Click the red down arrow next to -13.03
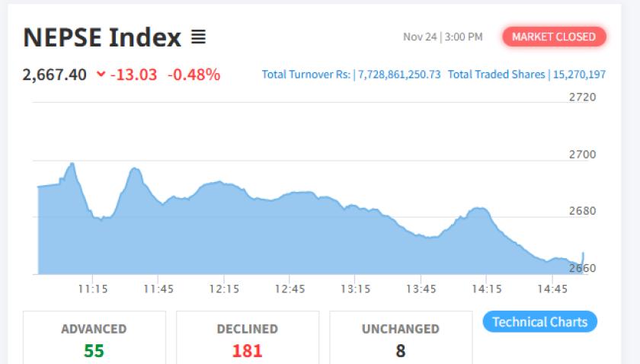 click(101, 75)
